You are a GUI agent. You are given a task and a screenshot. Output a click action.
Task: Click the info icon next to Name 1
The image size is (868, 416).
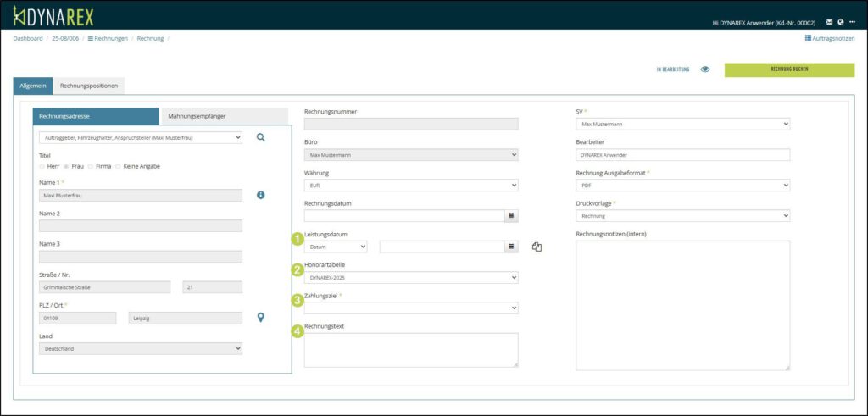point(261,195)
